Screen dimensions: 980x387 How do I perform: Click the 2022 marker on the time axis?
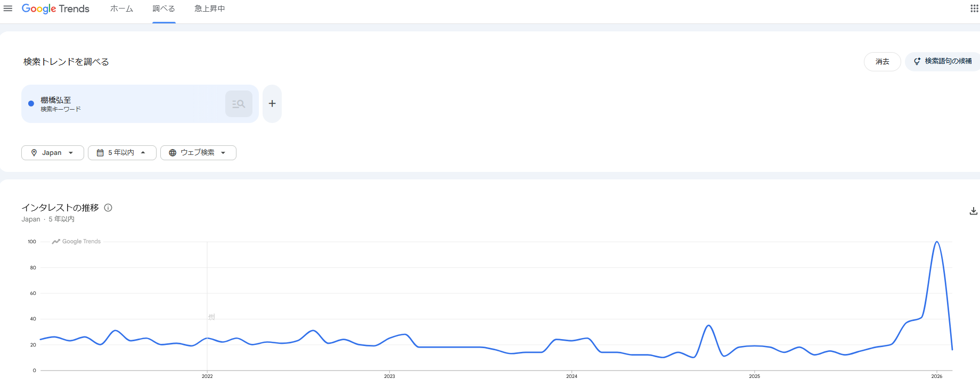207,376
